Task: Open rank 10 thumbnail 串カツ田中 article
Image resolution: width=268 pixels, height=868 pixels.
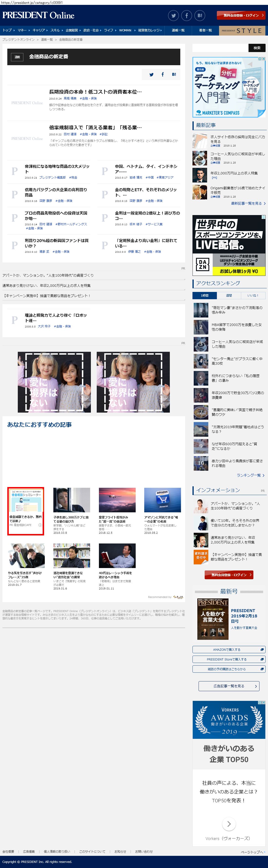Action: coord(201,464)
